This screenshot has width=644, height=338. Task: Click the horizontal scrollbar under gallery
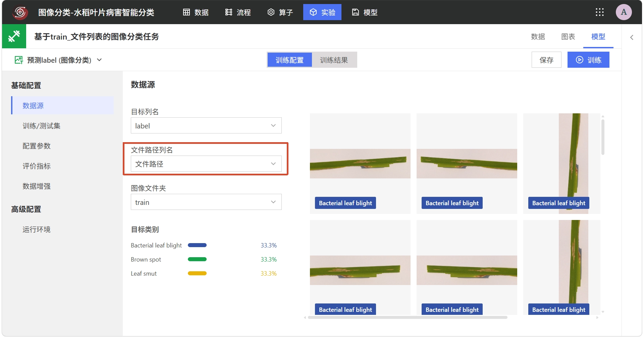click(408, 317)
